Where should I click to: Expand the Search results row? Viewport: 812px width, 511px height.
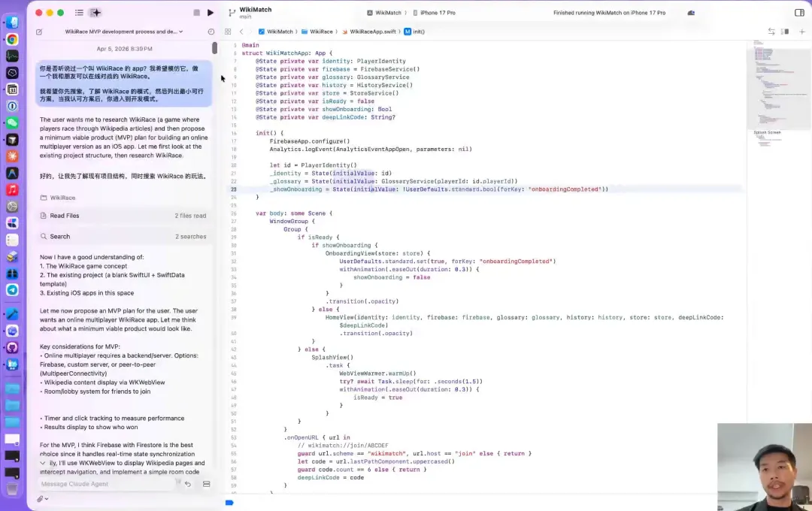point(123,236)
